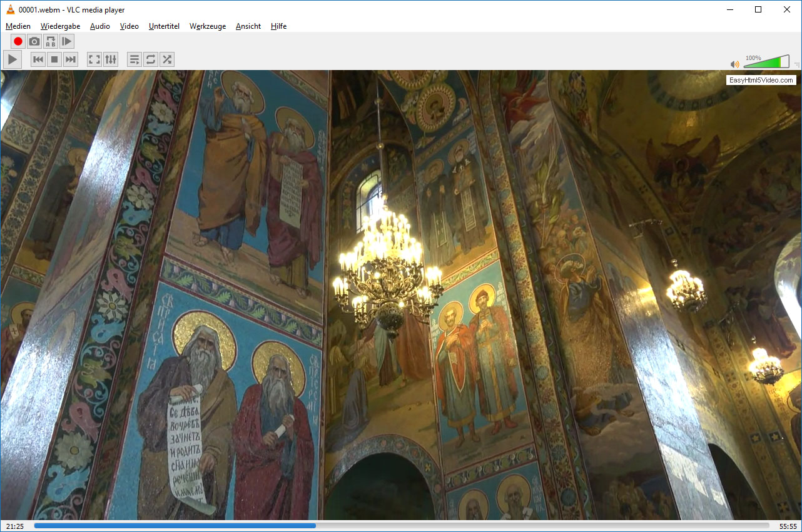
Task: Take a video snapshot with camera icon
Action: 34,42
